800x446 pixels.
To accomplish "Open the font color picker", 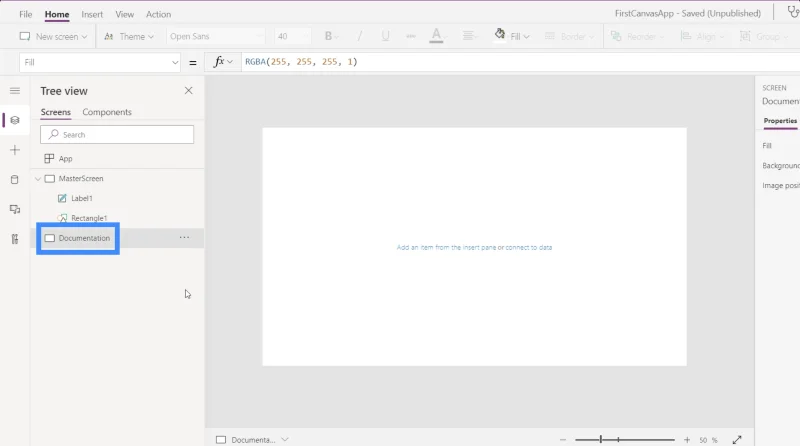I will pyautogui.click(x=437, y=36).
